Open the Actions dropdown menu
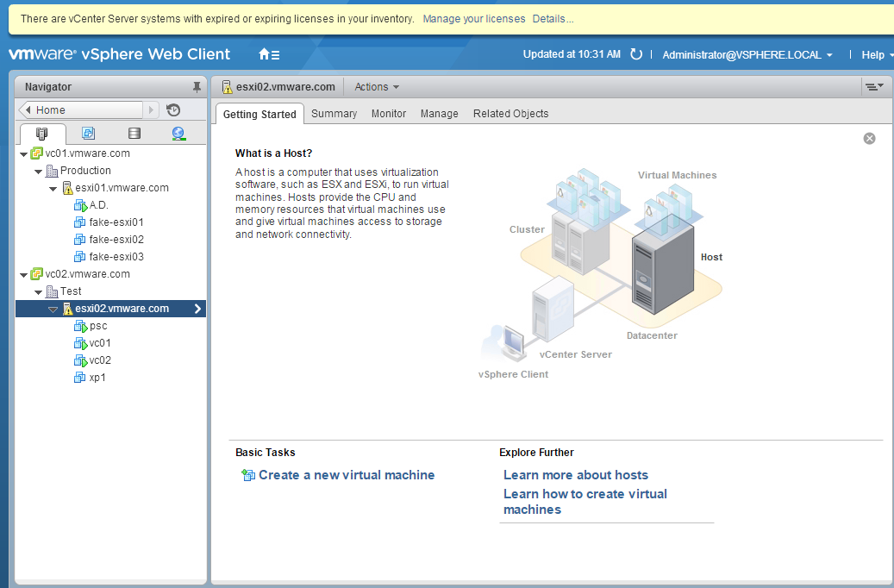The width and height of the screenshot is (894, 588). click(x=377, y=87)
